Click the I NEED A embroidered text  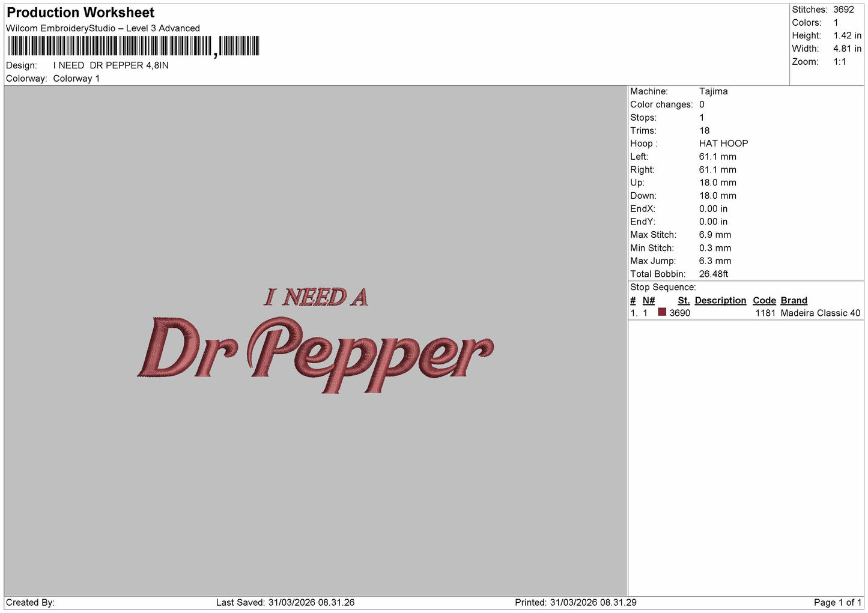(316, 297)
